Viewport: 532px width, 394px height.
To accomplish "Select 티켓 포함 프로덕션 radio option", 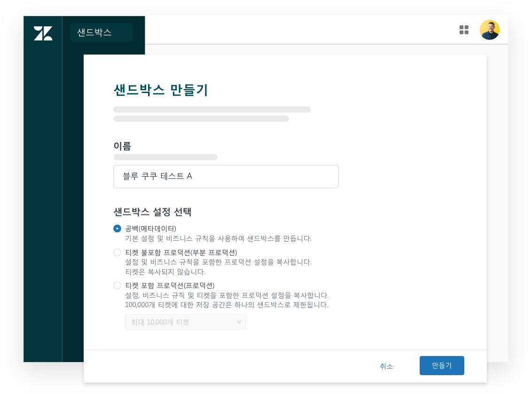I will (x=117, y=285).
